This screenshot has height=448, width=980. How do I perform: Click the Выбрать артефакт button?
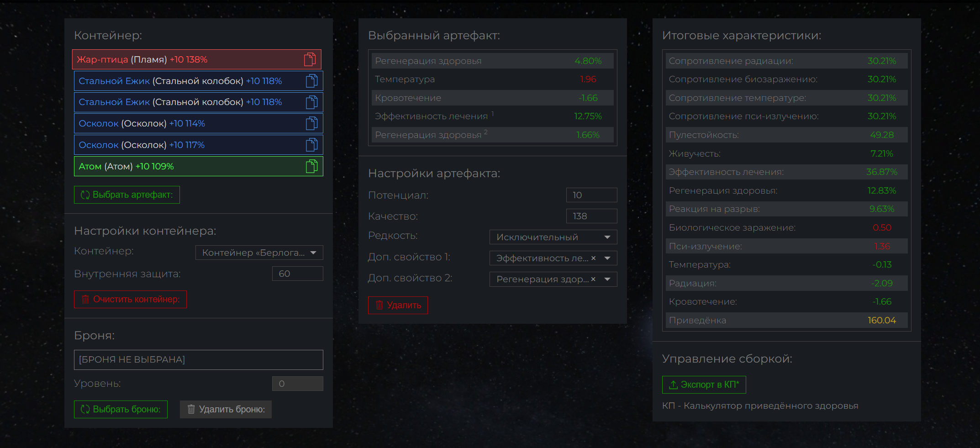(x=127, y=195)
